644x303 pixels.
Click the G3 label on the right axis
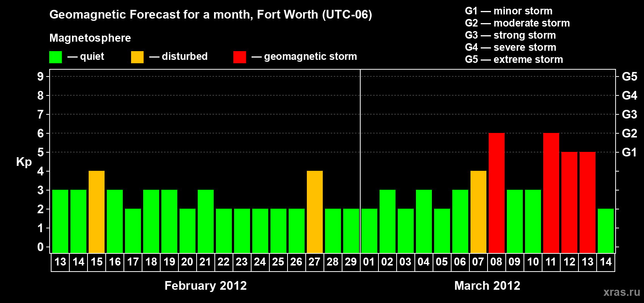click(x=630, y=114)
